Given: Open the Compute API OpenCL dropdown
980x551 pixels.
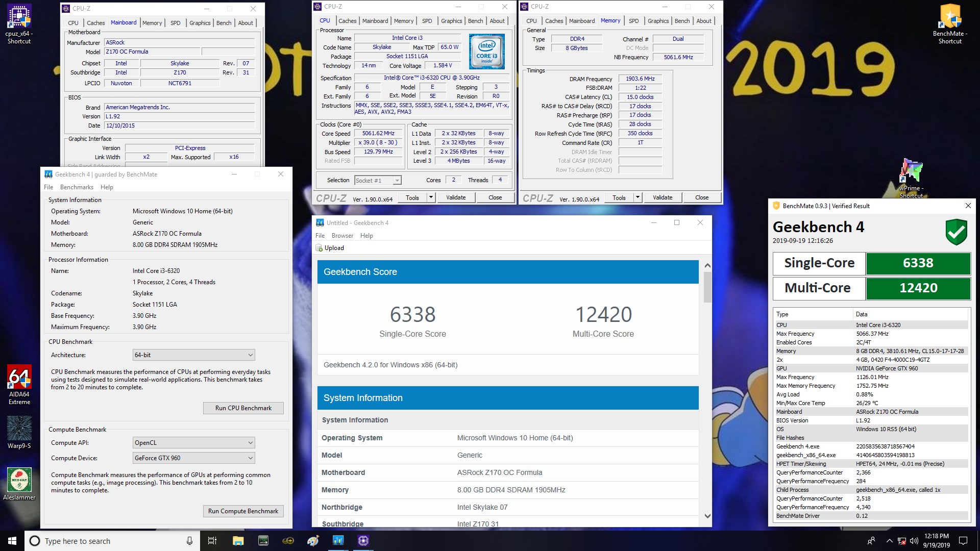Looking at the screenshot, I should [193, 443].
